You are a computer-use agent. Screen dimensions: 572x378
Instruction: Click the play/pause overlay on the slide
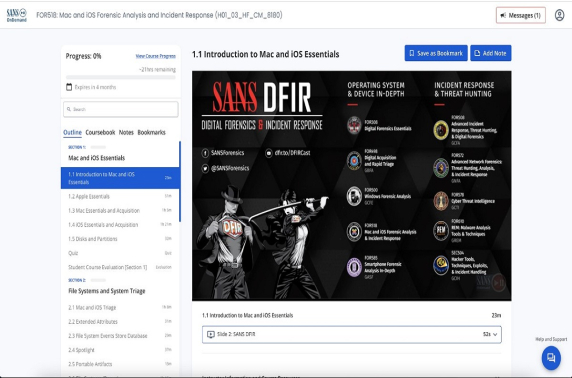(x=498, y=282)
